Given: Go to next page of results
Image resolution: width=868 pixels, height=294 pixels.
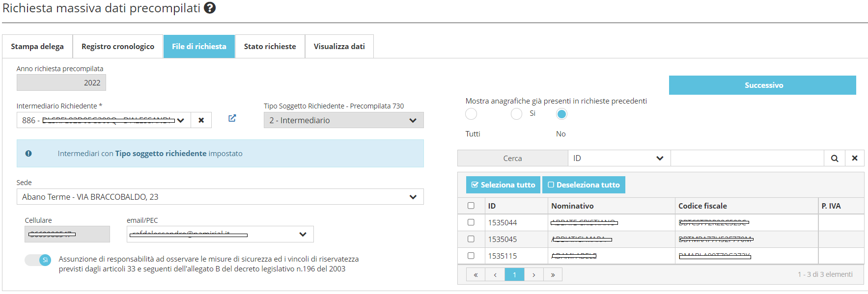Looking at the screenshot, I should click(x=533, y=275).
